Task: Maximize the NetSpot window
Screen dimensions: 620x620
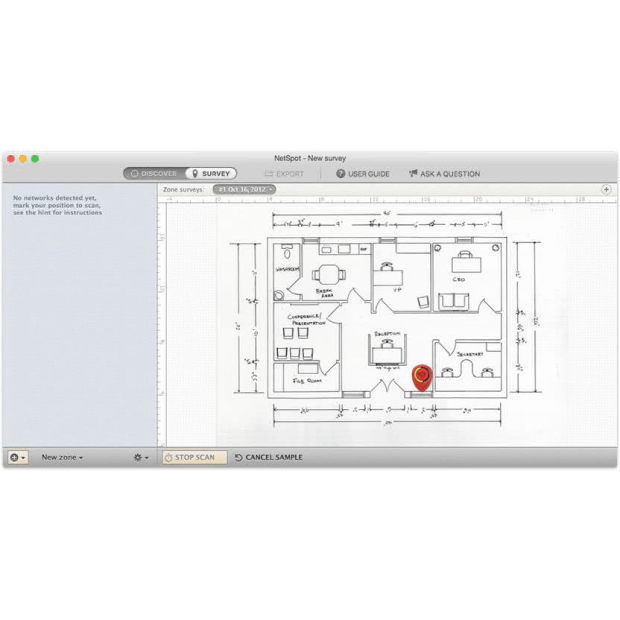Action: (x=35, y=159)
